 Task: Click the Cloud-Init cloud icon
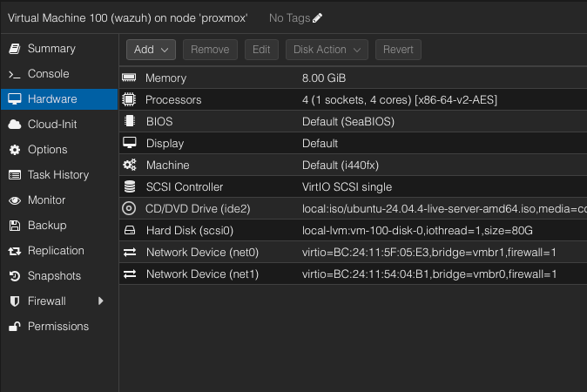[15, 125]
